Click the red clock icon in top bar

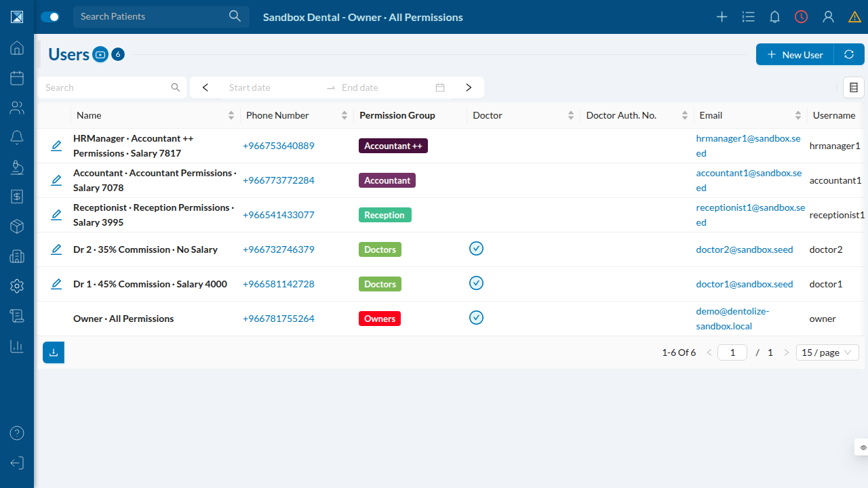pos(802,17)
